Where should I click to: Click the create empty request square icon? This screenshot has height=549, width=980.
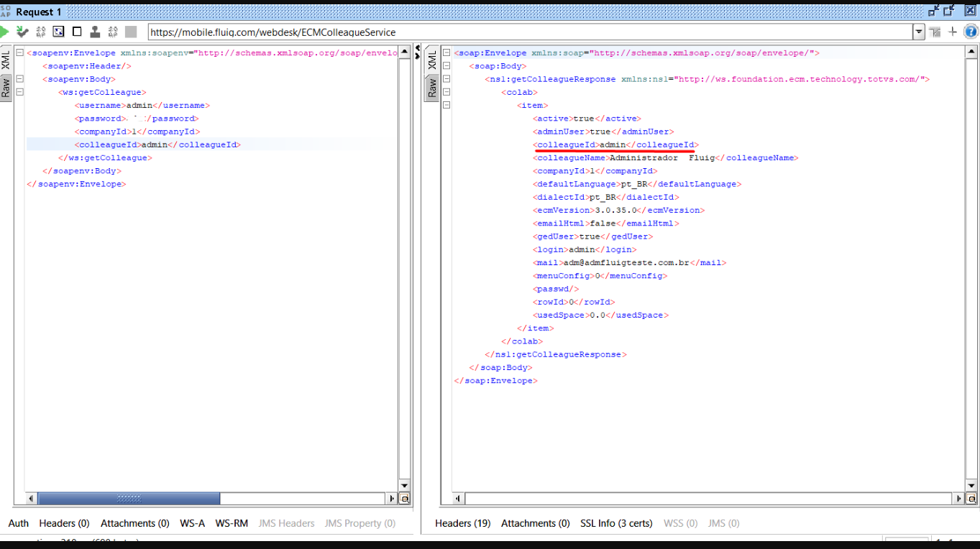point(77,32)
